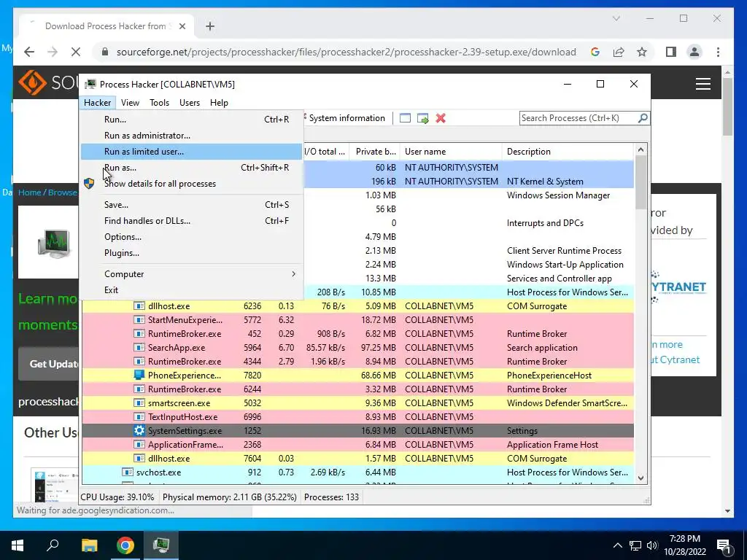Open Plugins... from menu
This screenshot has width=747, height=560.
192,253
